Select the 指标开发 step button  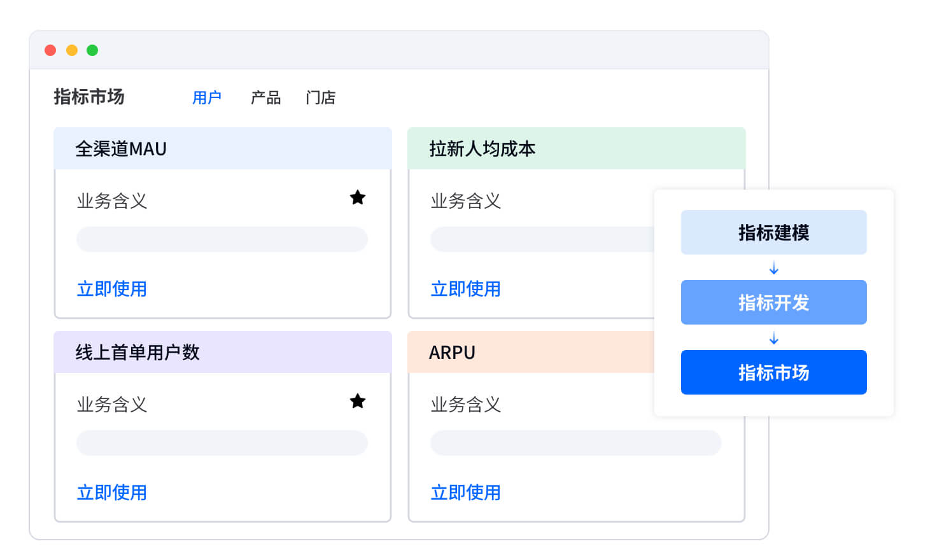coord(773,302)
